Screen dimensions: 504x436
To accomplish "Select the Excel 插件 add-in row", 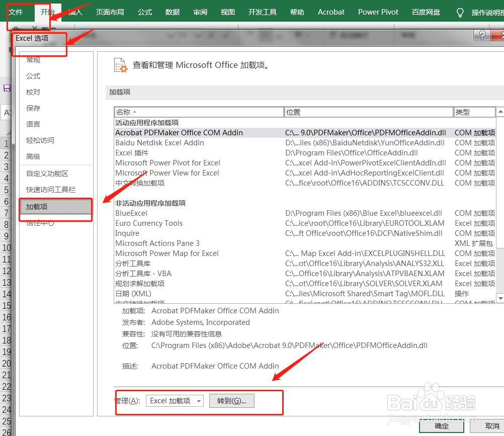I will pos(305,153).
